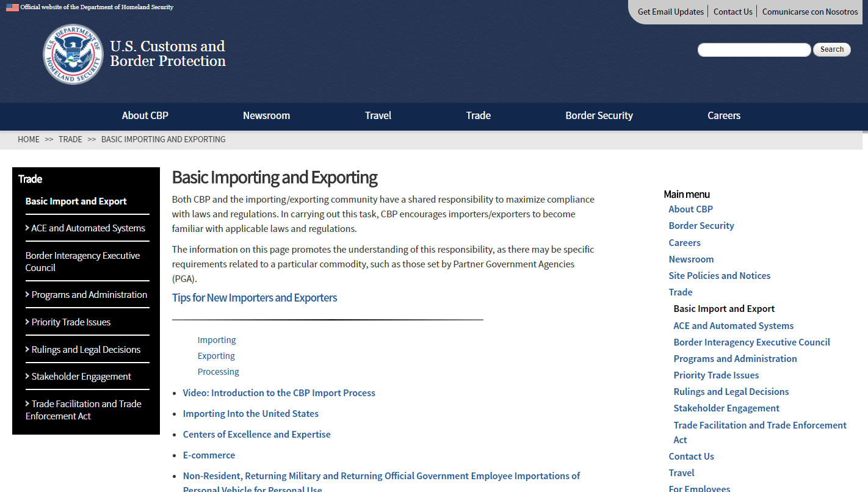Click the Trade heading in black sidebar
The image size is (868, 492).
click(x=31, y=179)
